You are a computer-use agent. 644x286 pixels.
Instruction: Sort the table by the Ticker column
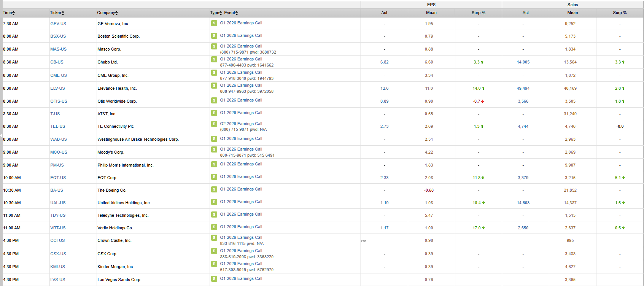coord(57,13)
